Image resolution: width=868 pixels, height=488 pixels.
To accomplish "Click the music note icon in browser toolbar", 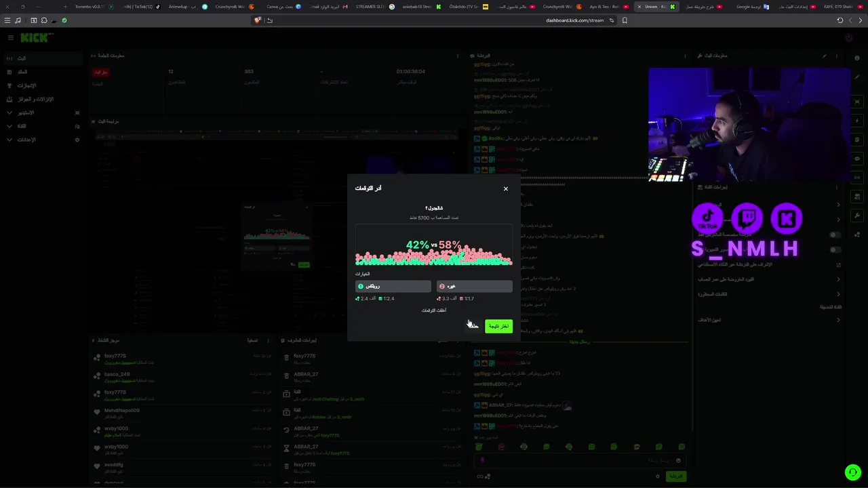I will click(x=18, y=20).
